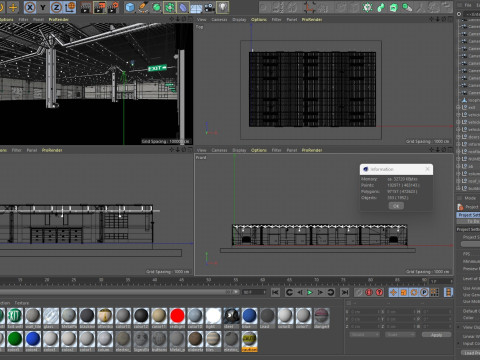Image resolution: width=480 pixels, height=360 pixels.
Task: Go to start of animation
Action: (x=275, y=292)
